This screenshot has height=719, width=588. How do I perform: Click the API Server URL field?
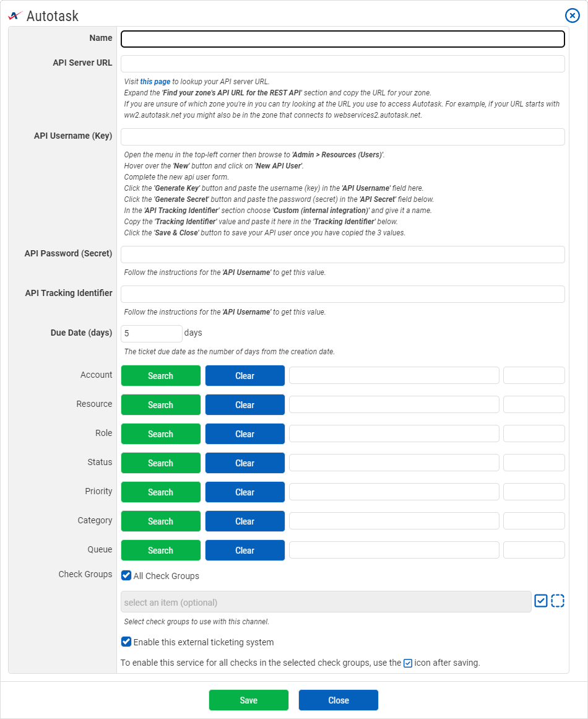(x=342, y=64)
